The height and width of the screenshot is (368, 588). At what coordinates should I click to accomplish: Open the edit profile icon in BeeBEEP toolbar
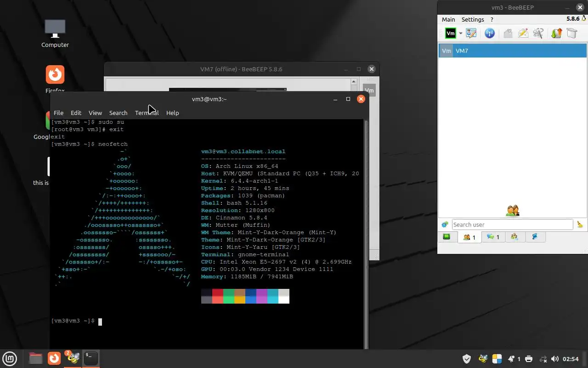coord(471,33)
